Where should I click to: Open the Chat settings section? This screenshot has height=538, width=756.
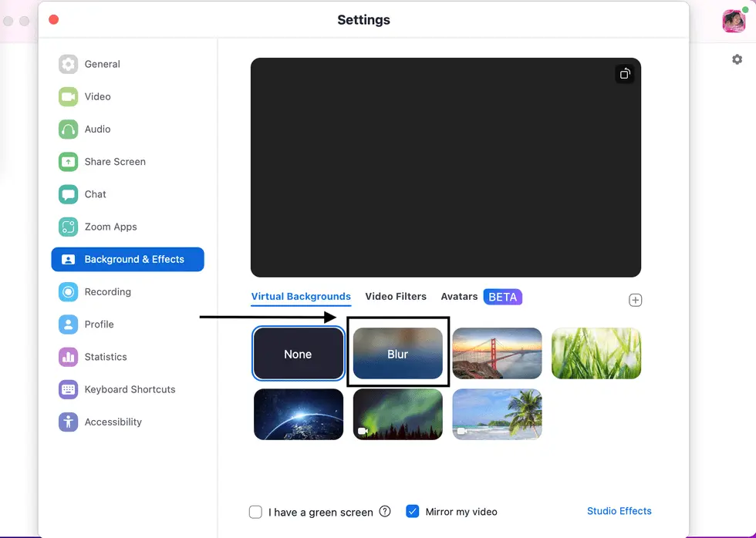pos(68,194)
